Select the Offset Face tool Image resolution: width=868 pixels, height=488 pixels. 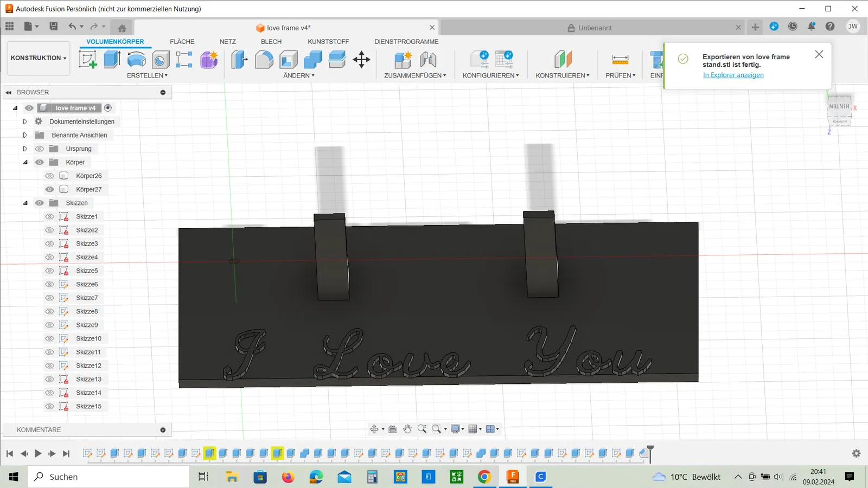(x=337, y=59)
